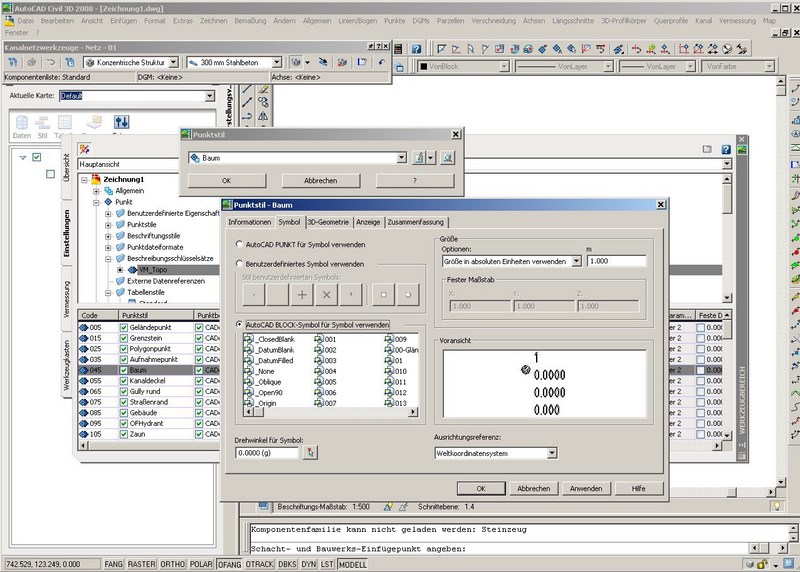Click the block symbol list horizontal scrollbar

(331, 412)
